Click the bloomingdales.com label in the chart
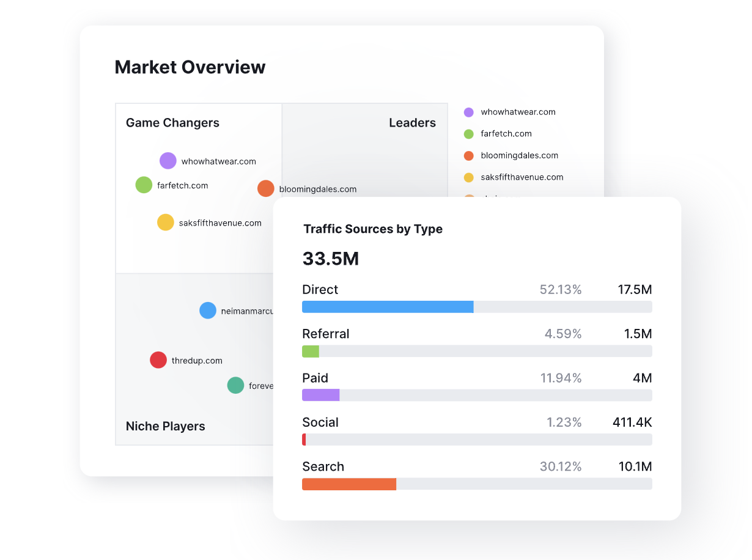 tap(318, 189)
